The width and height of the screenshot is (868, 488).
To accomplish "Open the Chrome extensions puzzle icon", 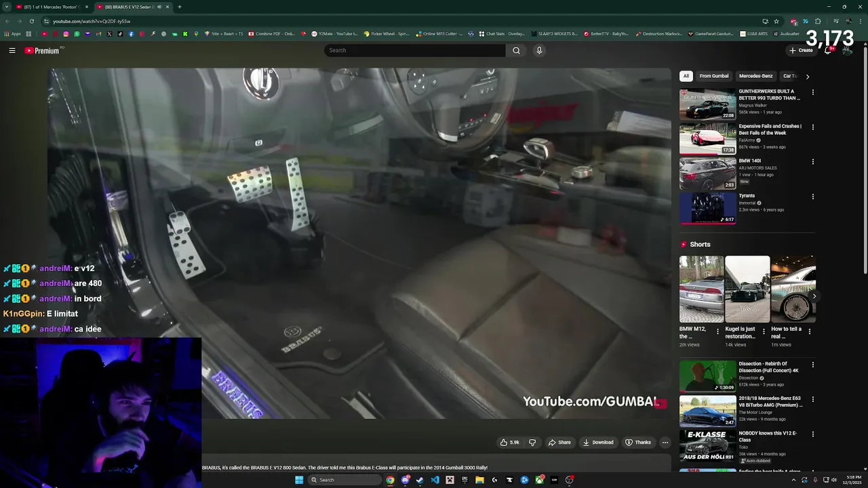I will (x=818, y=21).
